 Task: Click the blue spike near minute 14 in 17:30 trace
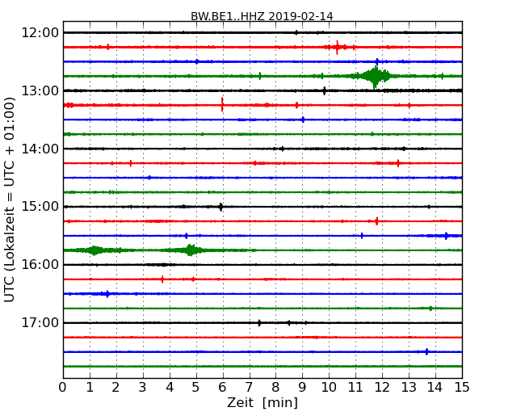(426, 351)
